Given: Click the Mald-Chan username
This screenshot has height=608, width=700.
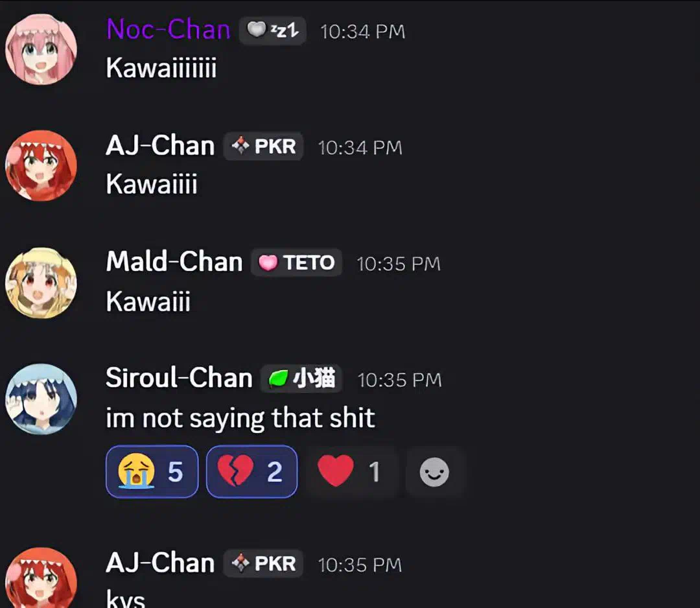Looking at the screenshot, I should (x=174, y=262).
